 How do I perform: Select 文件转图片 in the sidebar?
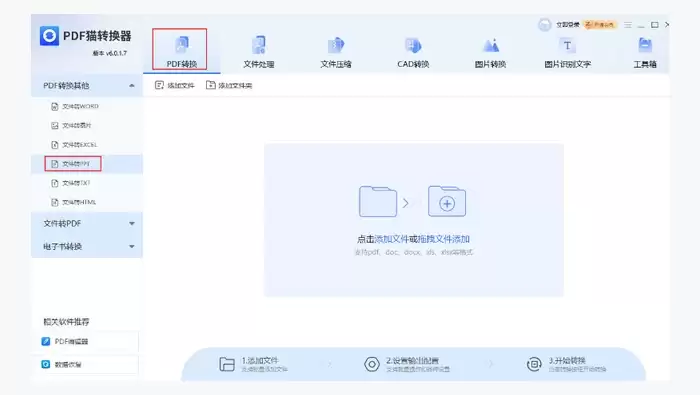tap(87, 125)
